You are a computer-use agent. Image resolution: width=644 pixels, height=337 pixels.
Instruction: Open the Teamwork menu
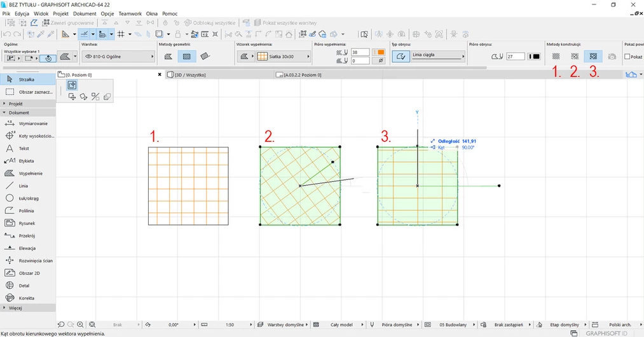(130, 13)
